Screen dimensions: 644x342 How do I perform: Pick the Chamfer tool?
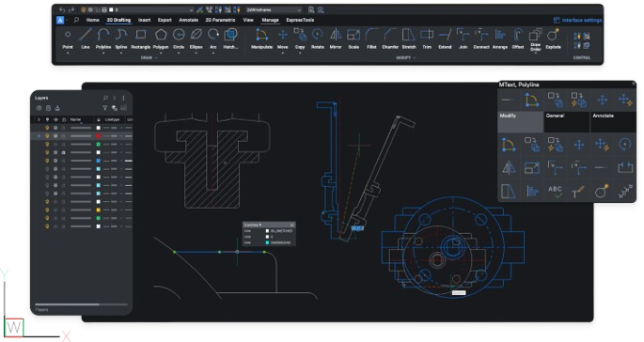[390, 35]
